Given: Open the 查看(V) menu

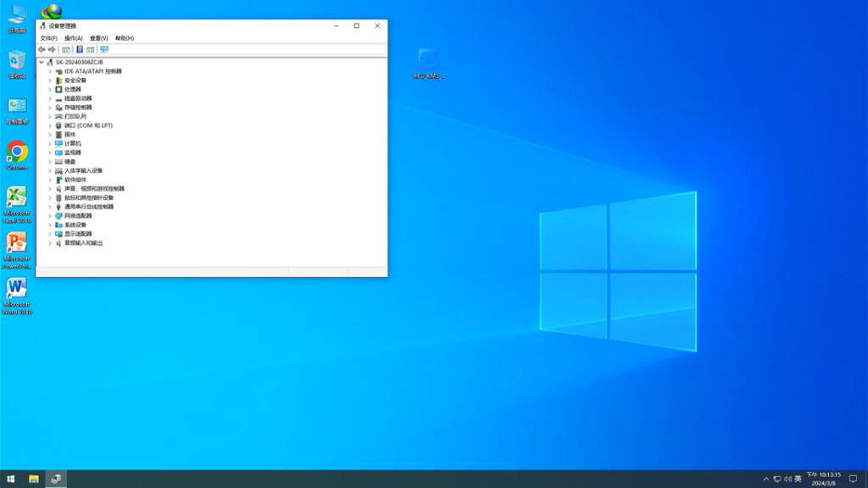Looking at the screenshot, I should (x=99, y=38).
